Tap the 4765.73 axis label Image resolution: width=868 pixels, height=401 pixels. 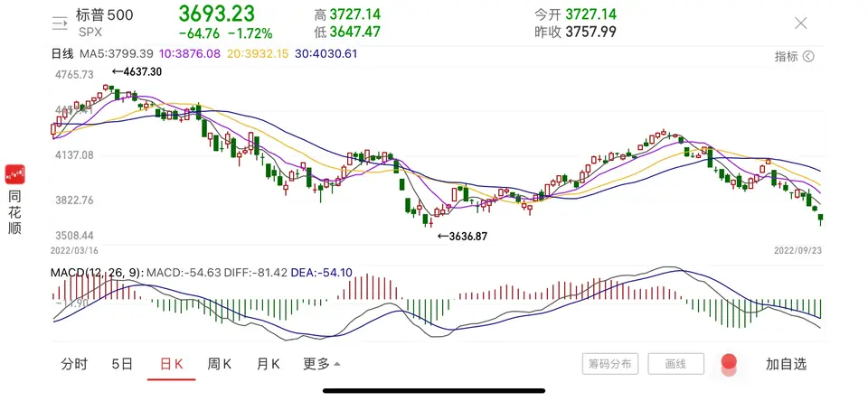tap(74, 75)
